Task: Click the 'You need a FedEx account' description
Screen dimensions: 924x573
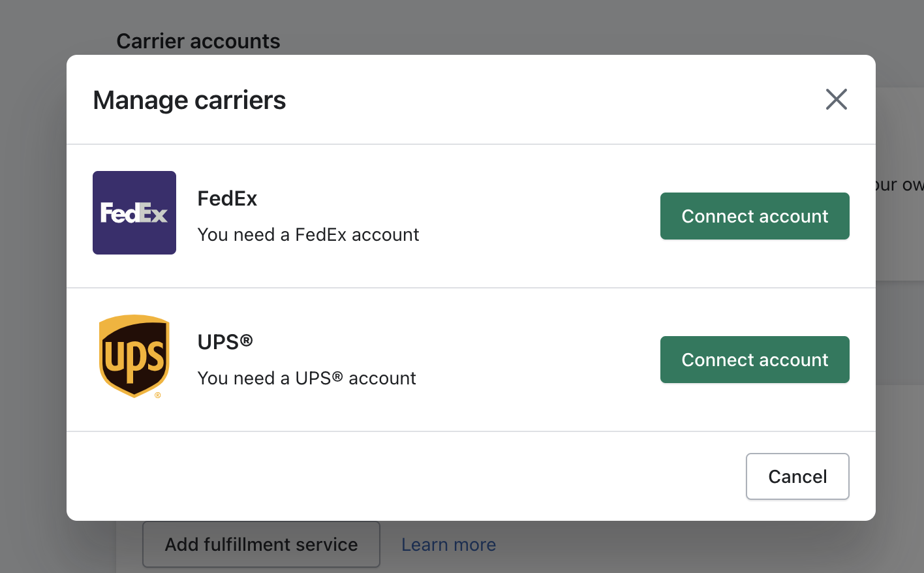Action: tap(308, 234)
